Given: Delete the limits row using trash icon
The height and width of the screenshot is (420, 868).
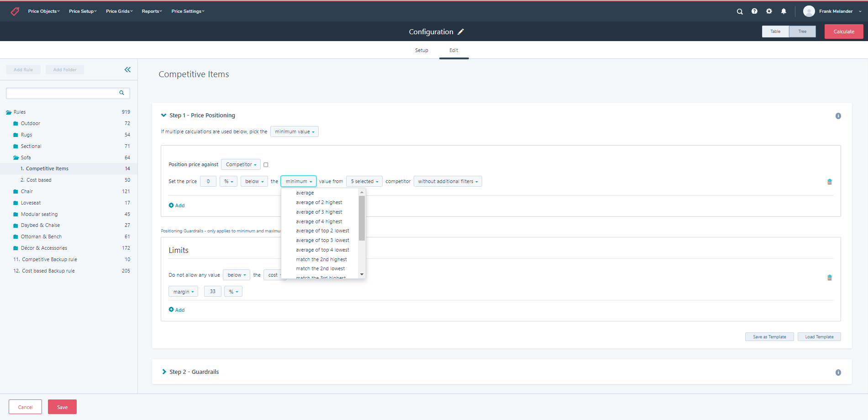Looking at the screenshot, I should 830,278.
